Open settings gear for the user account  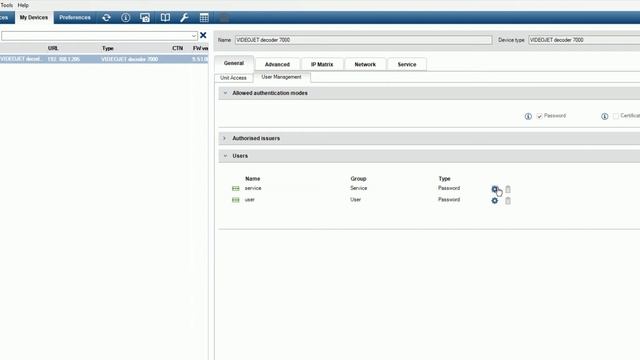click(494, 200)
